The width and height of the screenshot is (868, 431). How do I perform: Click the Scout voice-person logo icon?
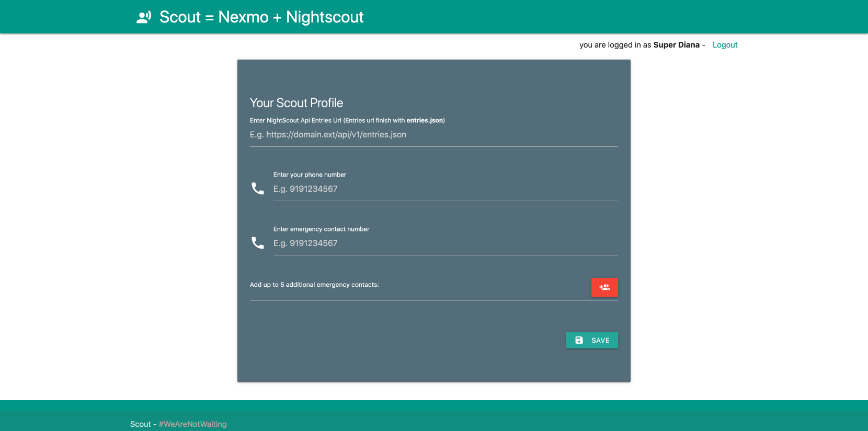click(144, 17)
